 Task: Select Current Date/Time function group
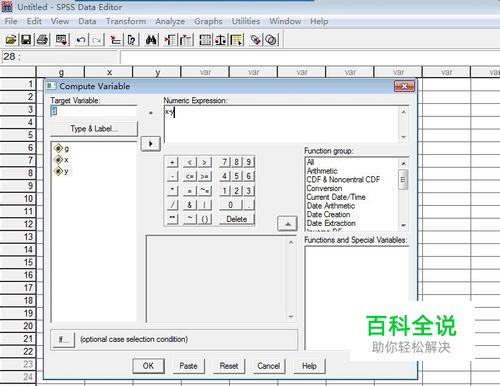336,197
